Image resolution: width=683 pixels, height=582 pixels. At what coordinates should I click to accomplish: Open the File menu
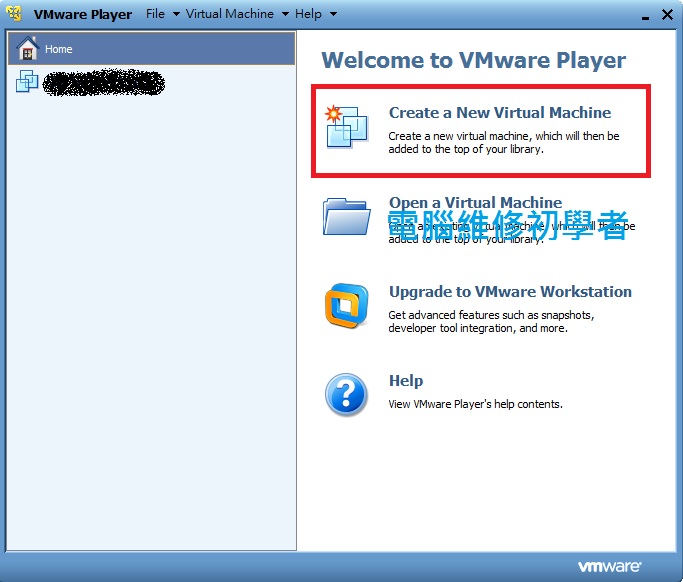pyautogui.click(x=155, y=14)
